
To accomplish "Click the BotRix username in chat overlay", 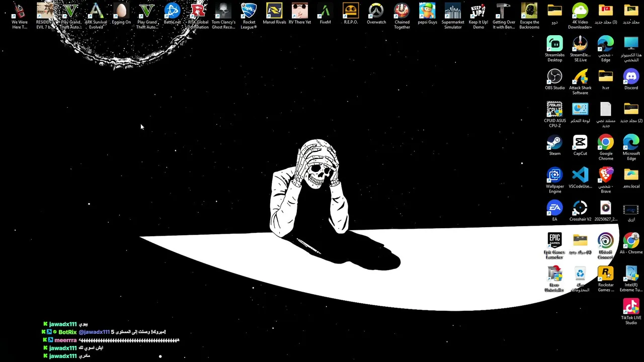I will 67,332.
